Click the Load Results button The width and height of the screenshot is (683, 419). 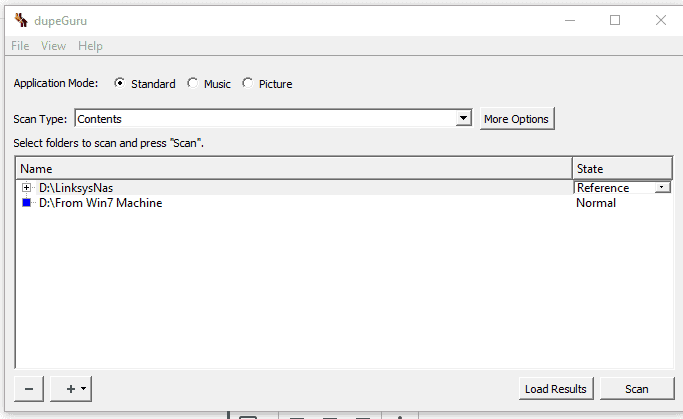(556, 389)
